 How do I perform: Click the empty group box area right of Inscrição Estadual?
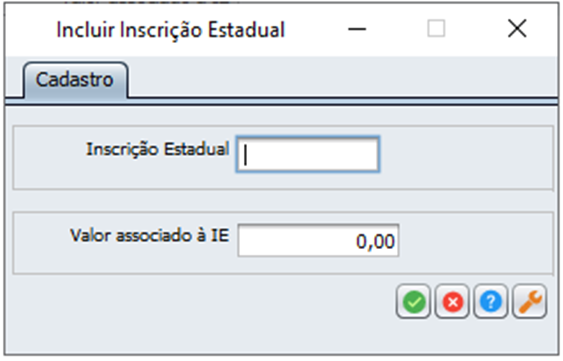465,157
